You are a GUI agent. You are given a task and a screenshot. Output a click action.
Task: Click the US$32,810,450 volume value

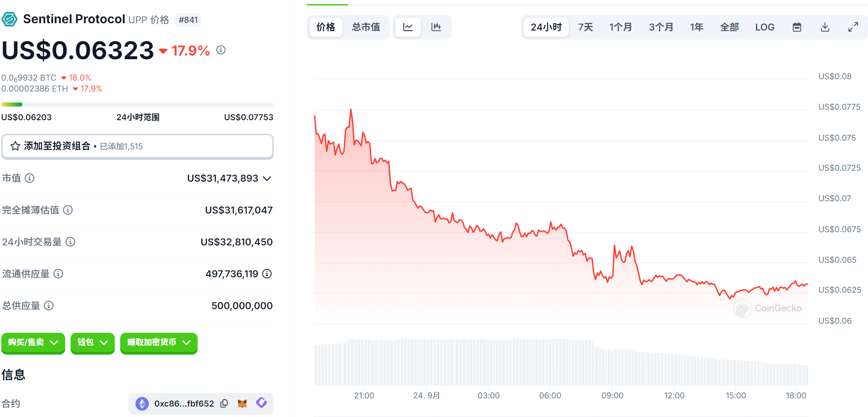click(236, 242)
